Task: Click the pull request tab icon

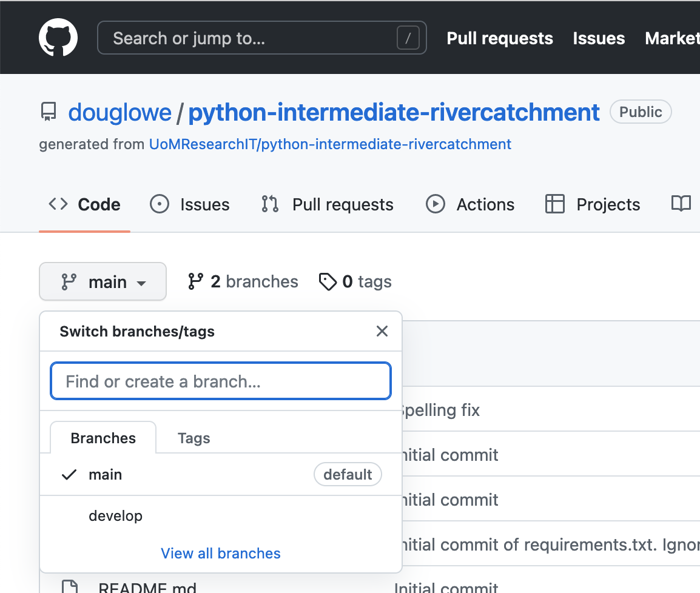Action: click(x=270, y=204)
